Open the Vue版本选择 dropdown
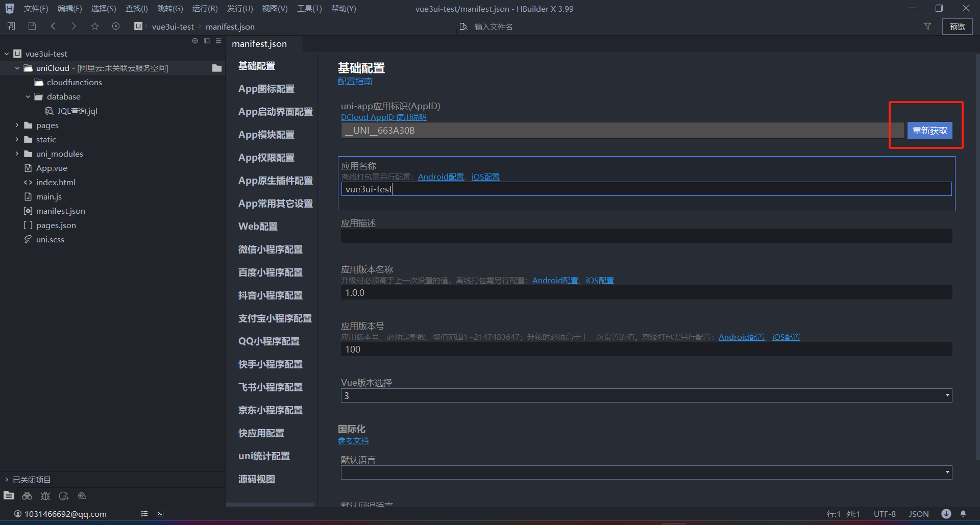Viewport: 980px width, 525px height. (646, 395)
